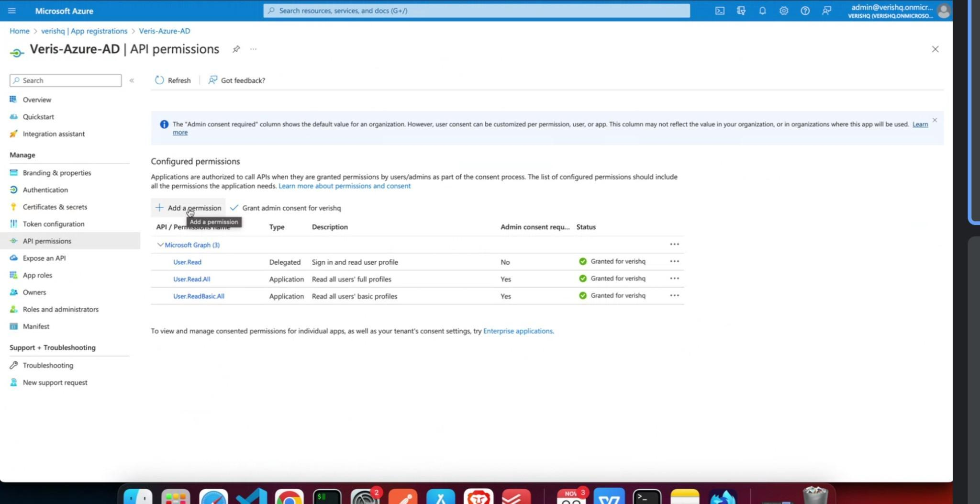
Task: Collapse the left navigation sidebar
Action: tap(132, 80)
